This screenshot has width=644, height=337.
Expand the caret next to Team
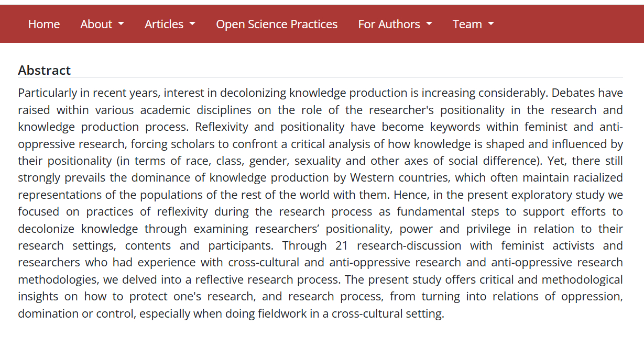pyautogui.click(x=491, y=24)
